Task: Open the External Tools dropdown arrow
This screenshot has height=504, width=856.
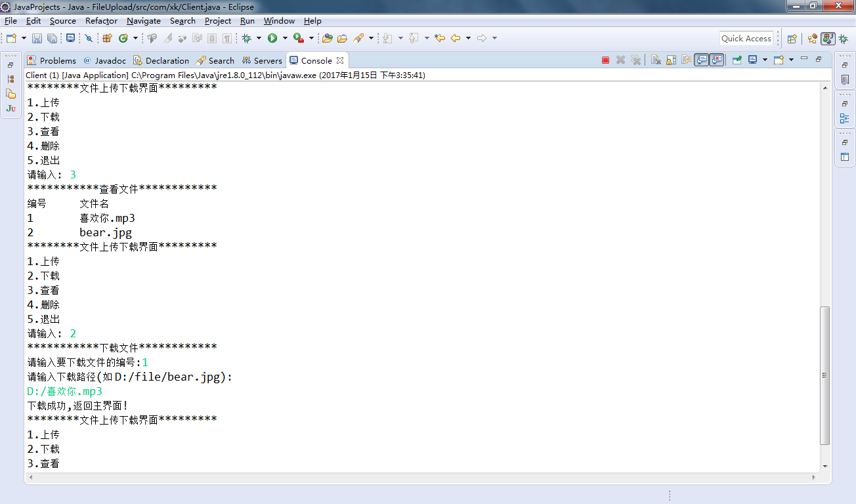Action: [x=311, y=39]
